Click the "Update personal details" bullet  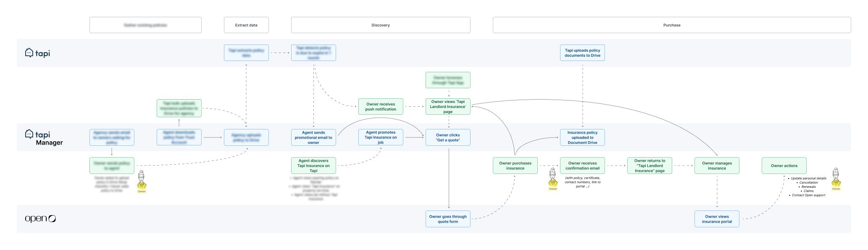tap(808, 178)
